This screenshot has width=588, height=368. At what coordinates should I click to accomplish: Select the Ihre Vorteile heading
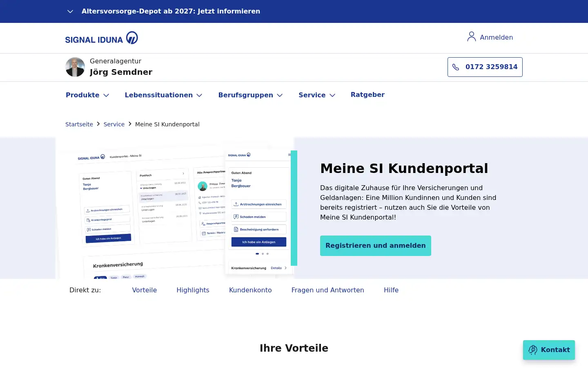(x=294, y=348)
